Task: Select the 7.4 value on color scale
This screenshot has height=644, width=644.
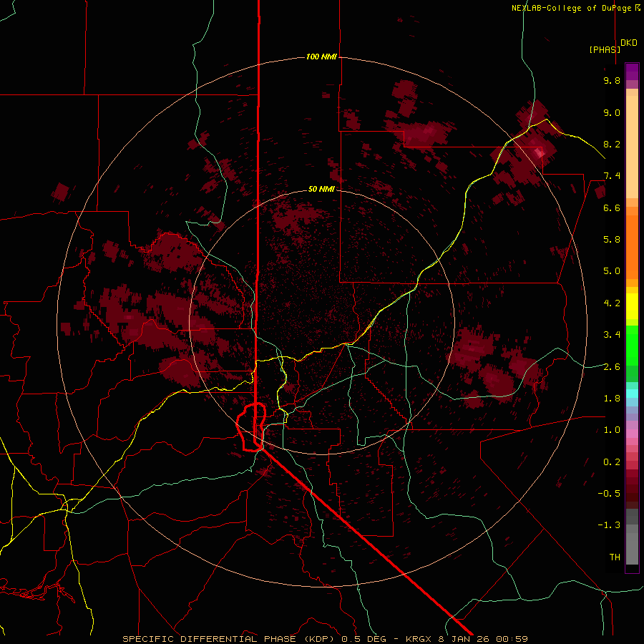Action: [x=612, y=176]
